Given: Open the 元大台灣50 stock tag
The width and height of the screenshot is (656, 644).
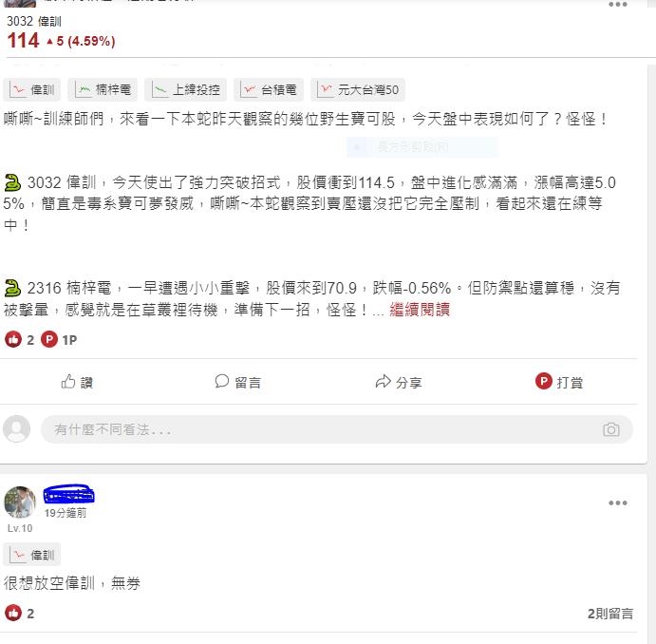Looking at the screenshot, I should click(358, 89).
